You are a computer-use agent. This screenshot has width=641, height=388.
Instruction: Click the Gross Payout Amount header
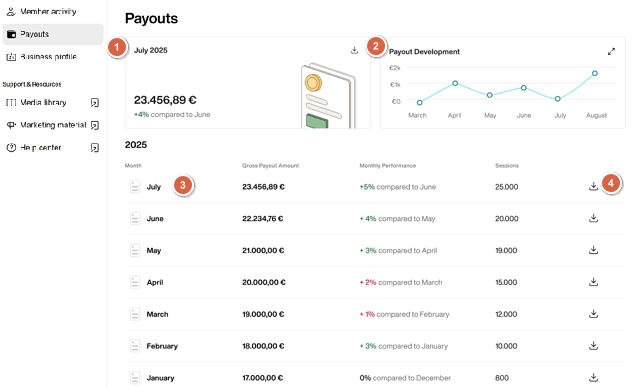(271, 166)
